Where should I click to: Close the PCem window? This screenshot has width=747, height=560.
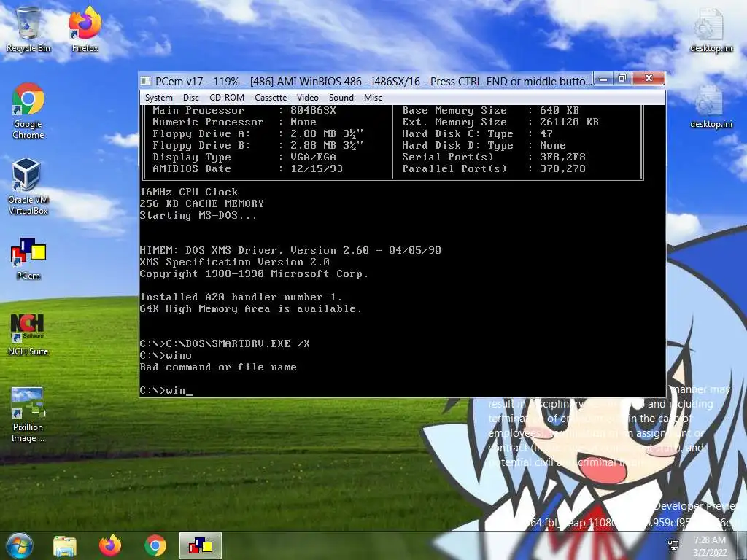(649, 79)
